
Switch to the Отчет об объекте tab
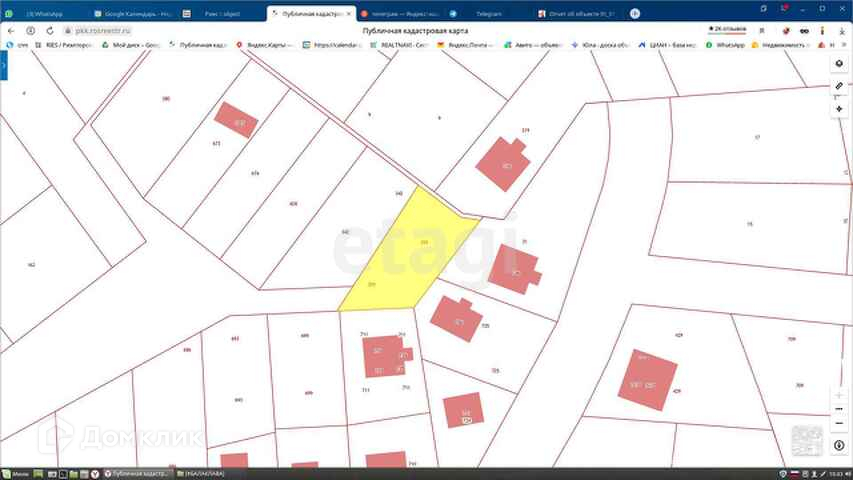point(577,14)
